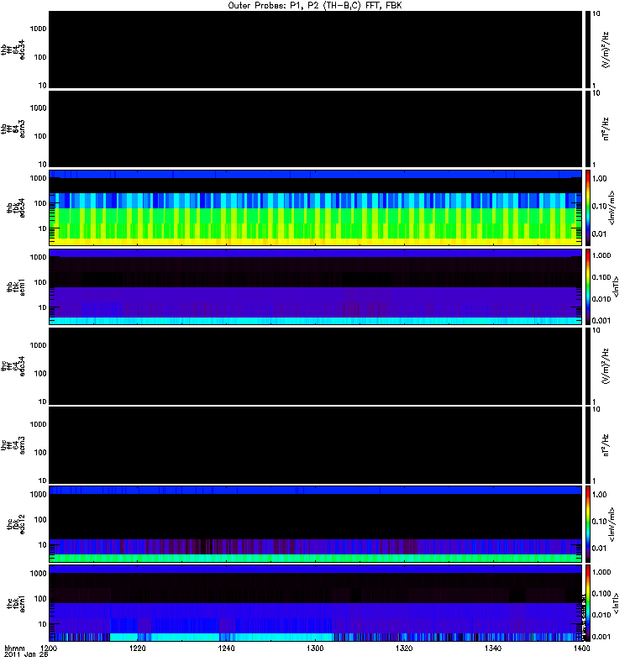Click the <|nT|> unit label of thc fbk scm1

616,603
